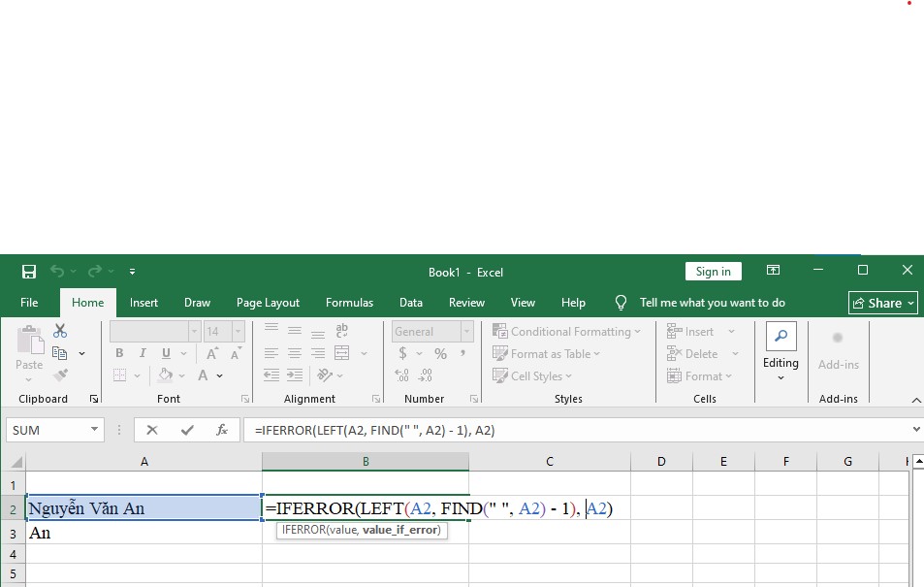Open Conditional Formatting options
924x587 pixels.
point(567,331)
